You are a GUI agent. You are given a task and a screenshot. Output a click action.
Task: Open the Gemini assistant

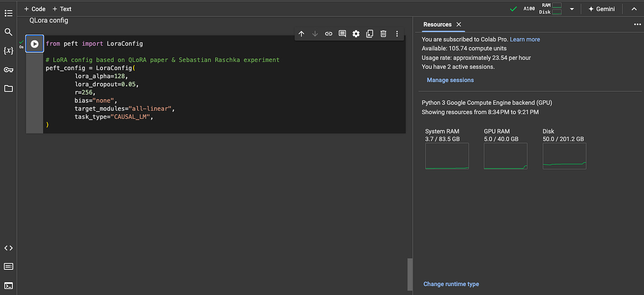(x=602, y=9)
